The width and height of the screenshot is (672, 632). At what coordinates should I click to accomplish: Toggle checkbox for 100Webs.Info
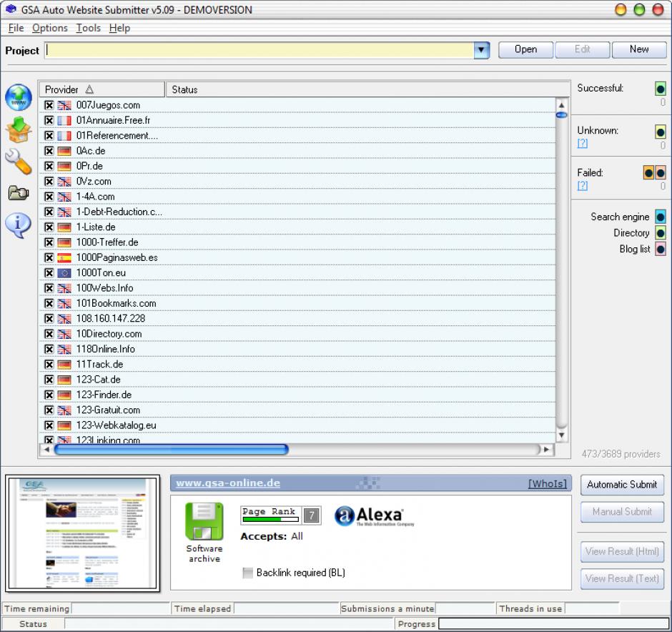coord(49,288)
